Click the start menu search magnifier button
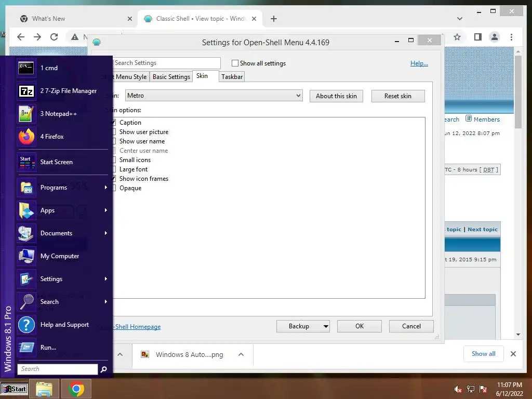This screenshot has width=532, height=399. point(104,369)
